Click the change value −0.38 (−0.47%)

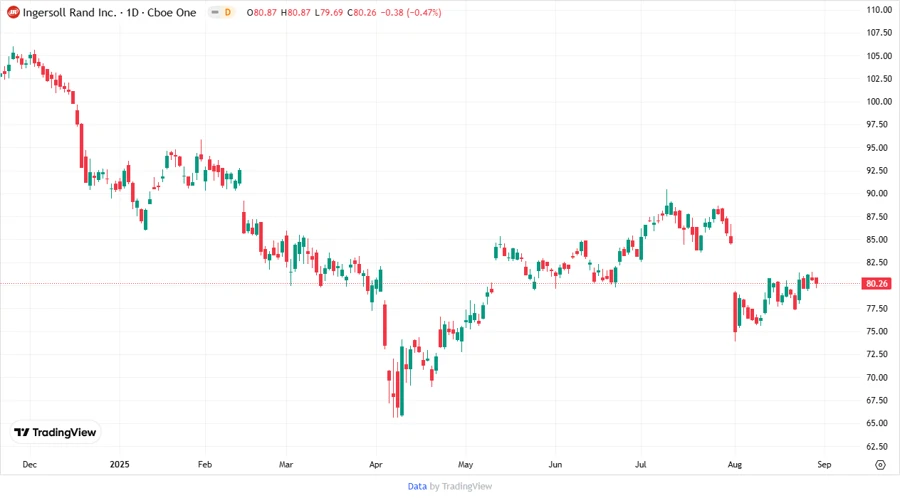[x=410, y=12]
